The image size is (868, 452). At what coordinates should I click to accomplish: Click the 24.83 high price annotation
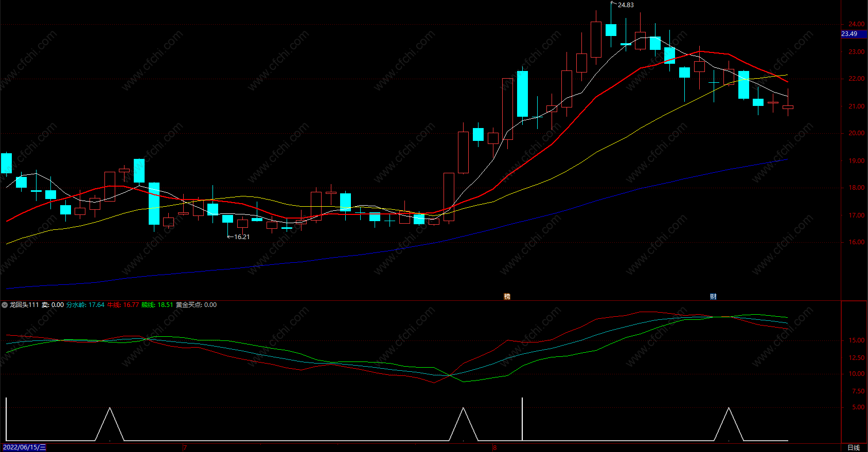pyautogui.click(x=626, y=5)
